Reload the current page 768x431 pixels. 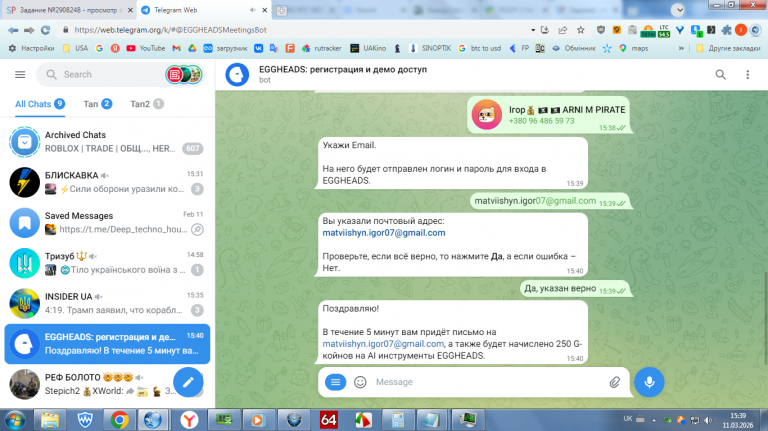pyautogui.click(x=46, y=30)
